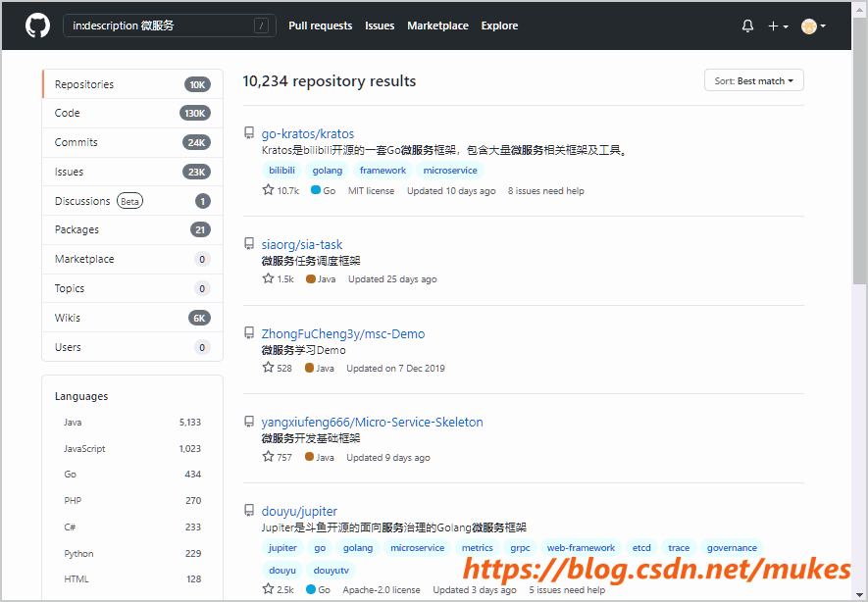The height and width of the screenshot is (602, 868).
Task: Open Issues in the top navigation
Action: coord(380,25)
